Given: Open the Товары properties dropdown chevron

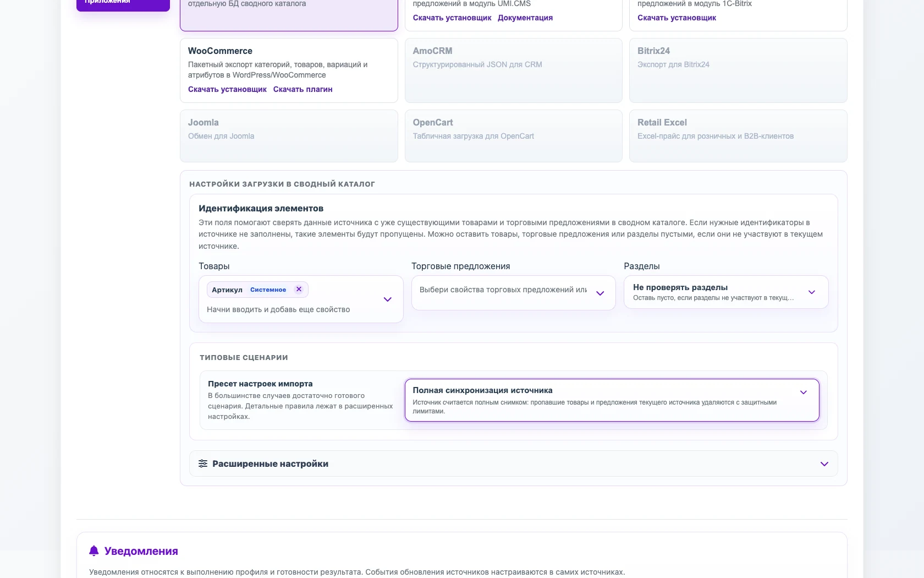Looking at the screenshot, I should [387, 299].
